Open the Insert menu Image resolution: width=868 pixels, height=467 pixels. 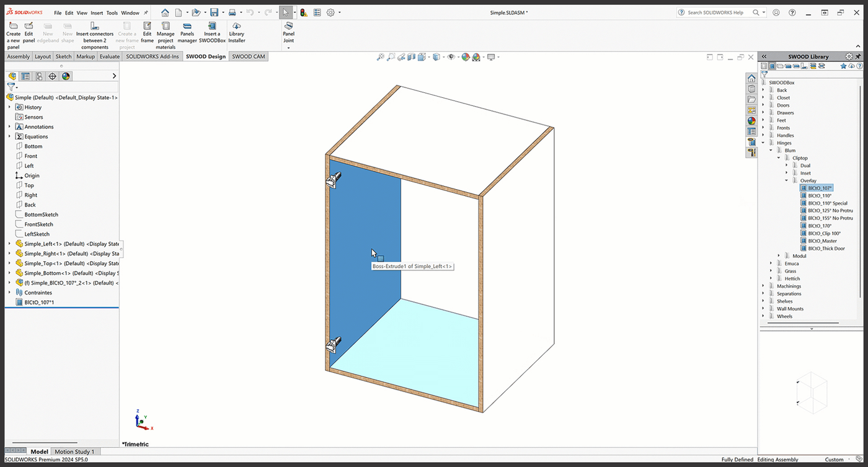(97, 12)
